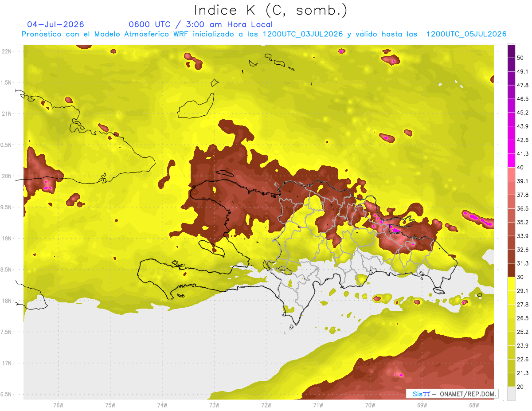Click the colorbar value '50'
This screenshot has height=411, width=532.
point(521,58)
